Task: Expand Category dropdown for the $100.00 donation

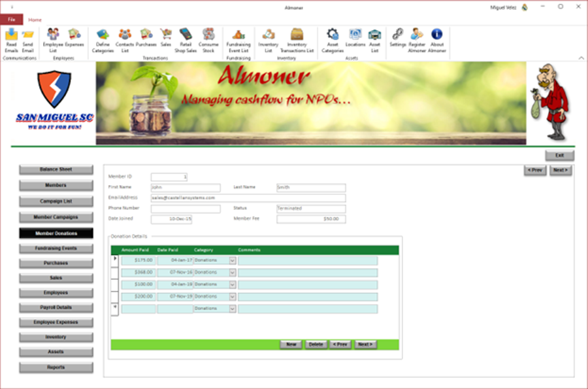Action: (233, 284)
